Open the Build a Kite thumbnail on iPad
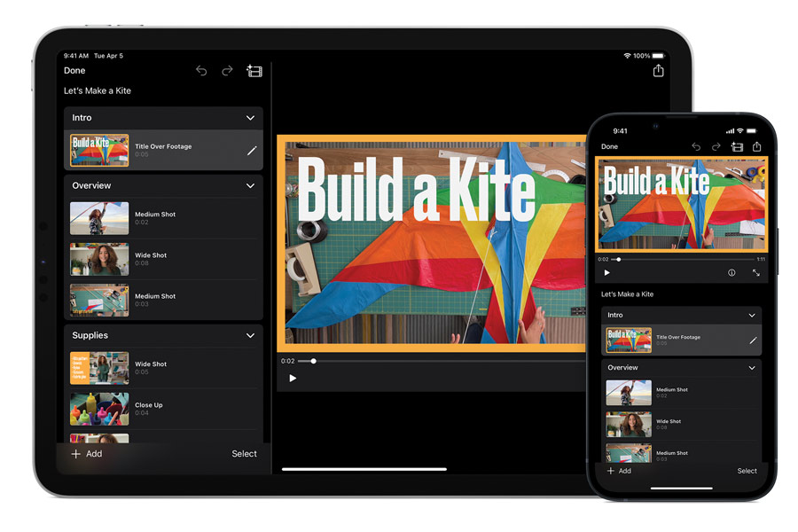The height and width of the screenshot is (532, 798). tap(99, 150)
